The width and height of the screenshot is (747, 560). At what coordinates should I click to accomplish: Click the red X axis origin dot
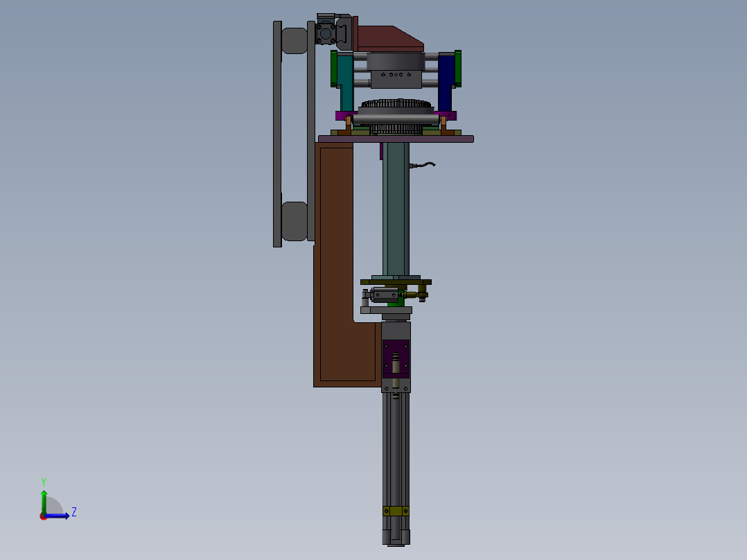(43, 517)
